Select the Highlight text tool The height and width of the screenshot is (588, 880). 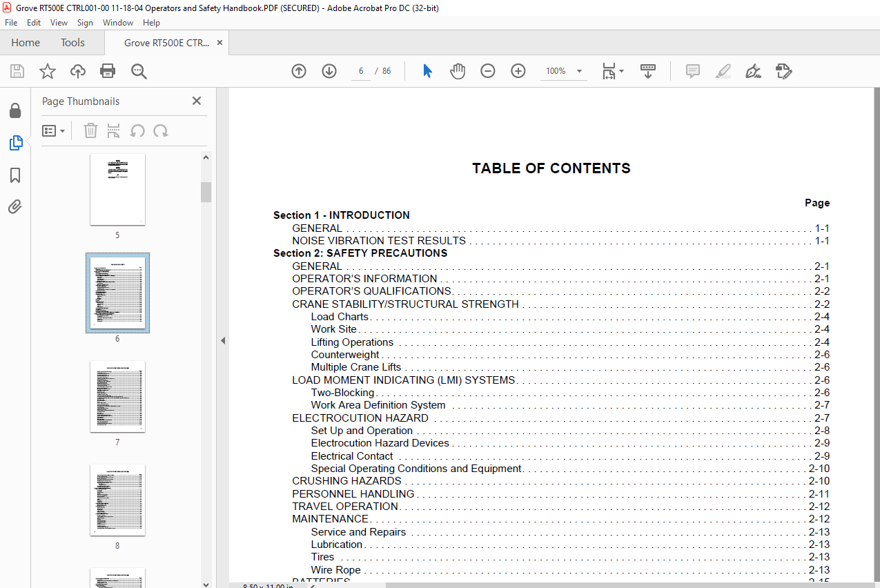723,71
